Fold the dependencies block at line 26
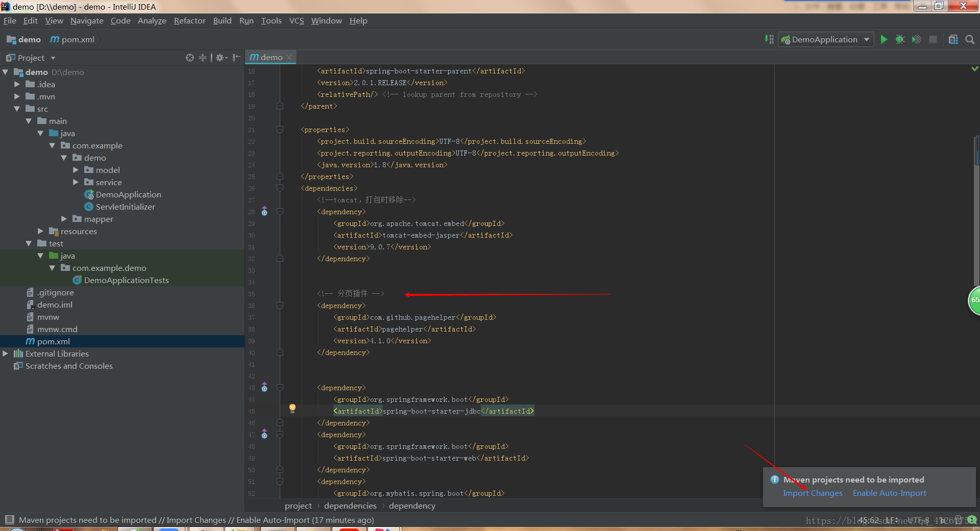Viewport: 980px width, 531px height. click(x=280, y=188)
